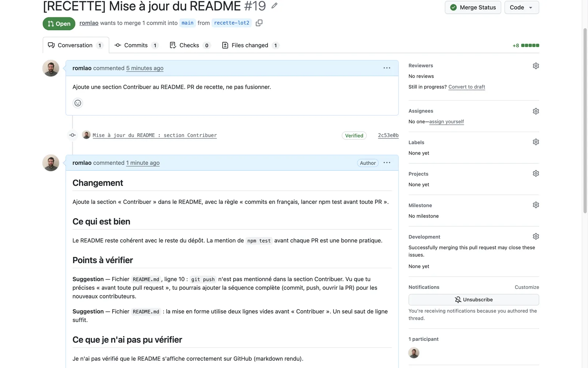This screenshot has width=588, height=368.
Task: Open commit hash 2c53e0b
Action: coord(388,135)
